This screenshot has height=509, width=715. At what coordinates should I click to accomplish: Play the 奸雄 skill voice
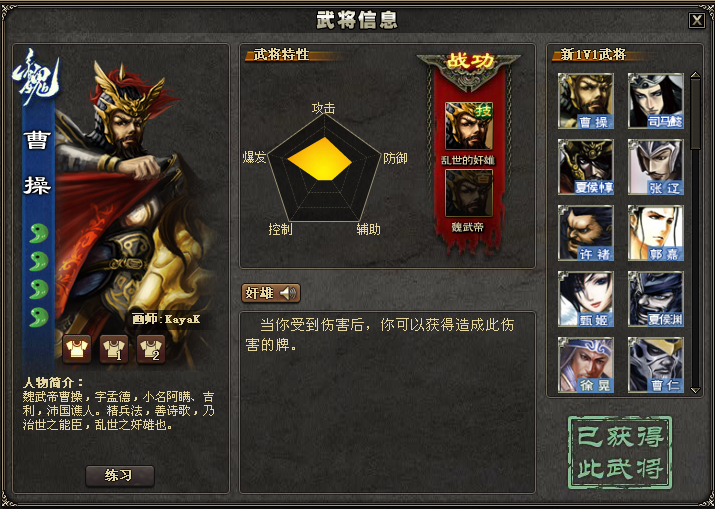coord(271,293)
